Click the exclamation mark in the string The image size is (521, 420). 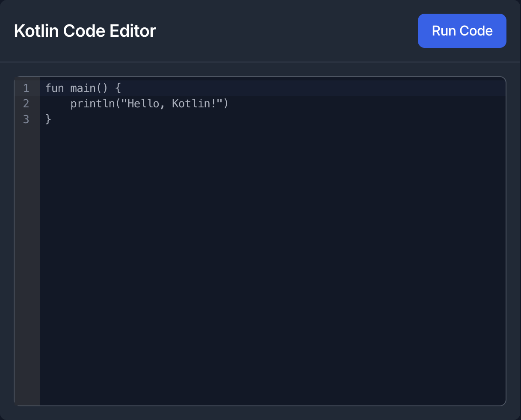pyautogui.click(x=214, y=104)
